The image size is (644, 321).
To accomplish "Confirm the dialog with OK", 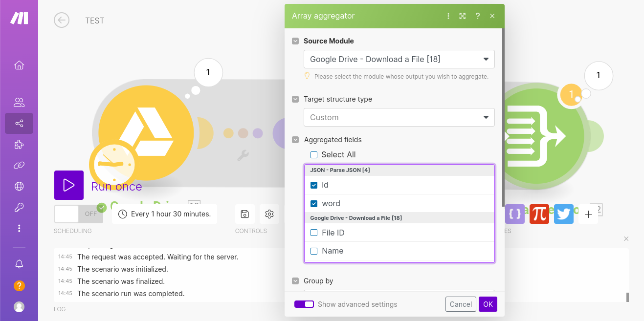I will (x=488, y=304).
